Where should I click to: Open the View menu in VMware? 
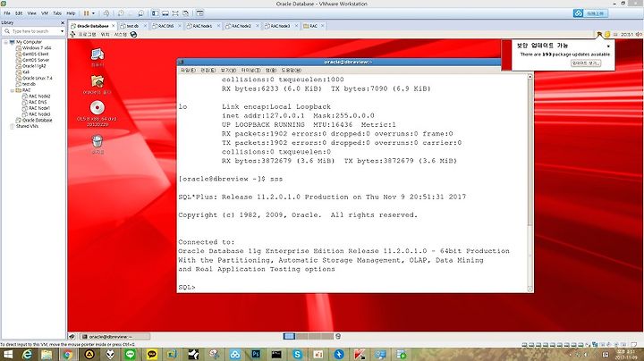click(x=31, y=13)
